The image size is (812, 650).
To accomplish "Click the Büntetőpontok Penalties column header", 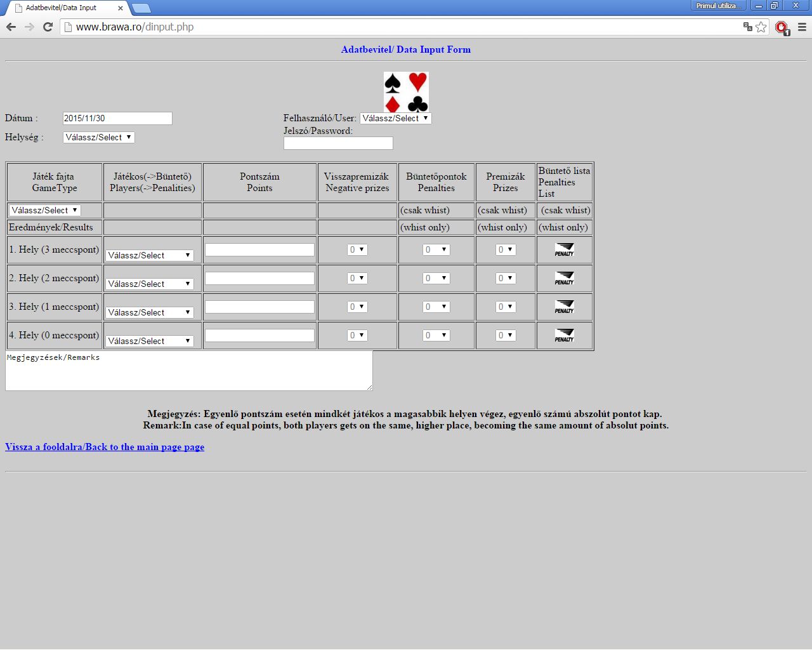I will coord(436,182).
